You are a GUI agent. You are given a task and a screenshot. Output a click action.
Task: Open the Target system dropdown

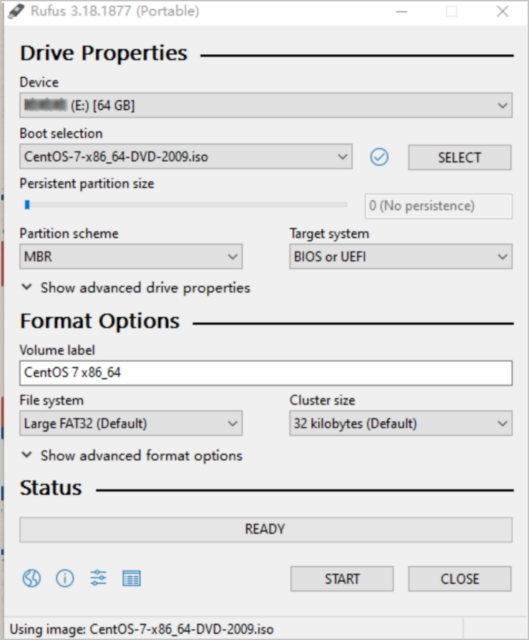[x=401, y=256]
